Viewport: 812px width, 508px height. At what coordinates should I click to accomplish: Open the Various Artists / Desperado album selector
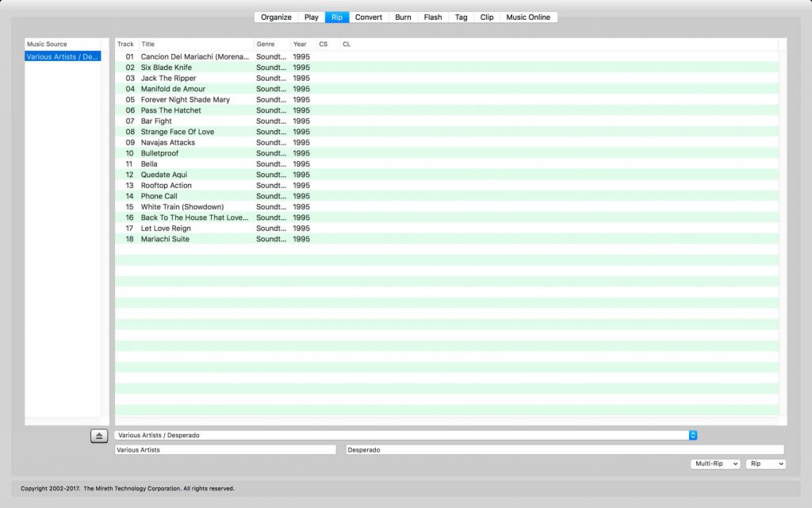point(404,434)
